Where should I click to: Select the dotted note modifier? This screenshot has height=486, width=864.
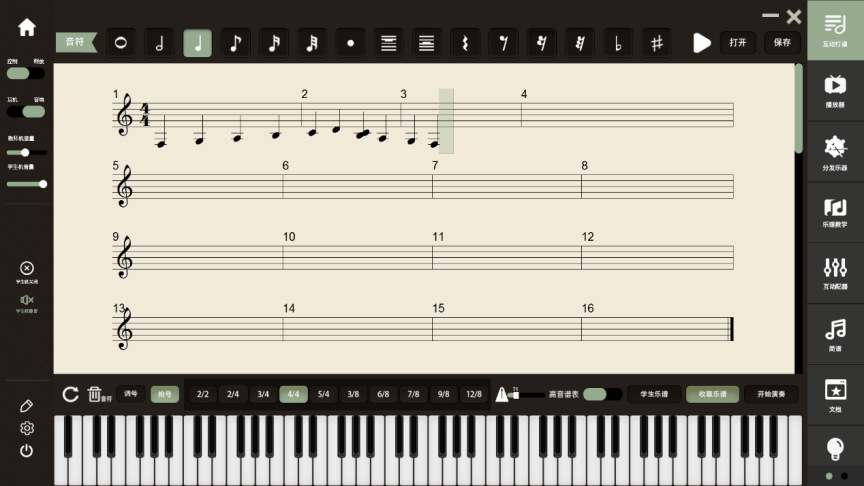350,43
